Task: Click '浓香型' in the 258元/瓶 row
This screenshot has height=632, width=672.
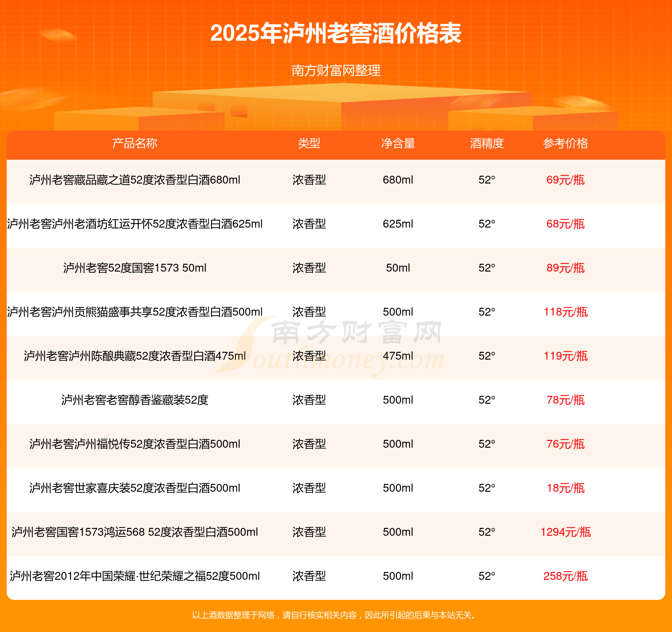Action: [309, 576]
